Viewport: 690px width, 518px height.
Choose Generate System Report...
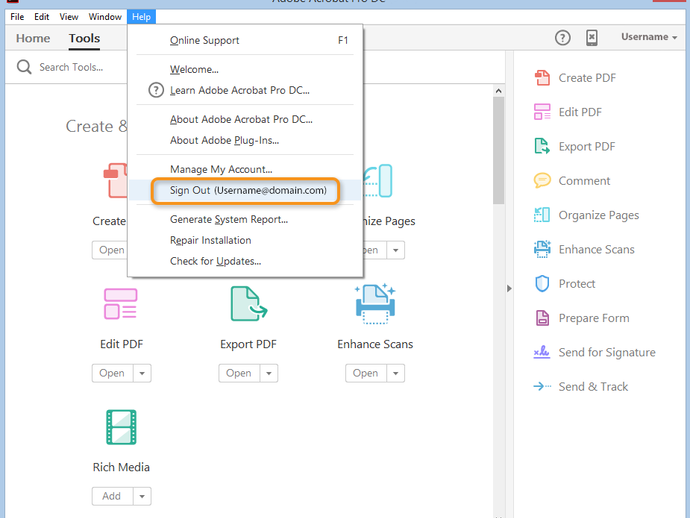point(245,219)
